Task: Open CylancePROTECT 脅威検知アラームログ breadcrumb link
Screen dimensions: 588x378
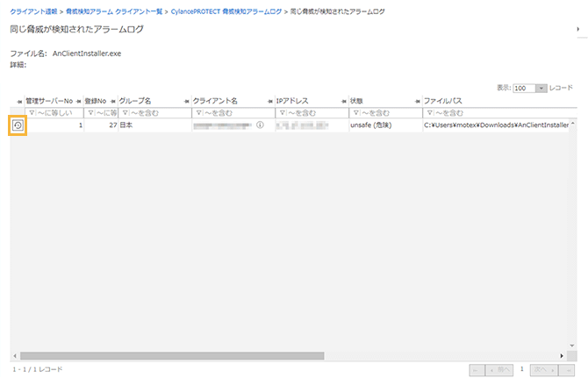Action: tap(226, 11)
